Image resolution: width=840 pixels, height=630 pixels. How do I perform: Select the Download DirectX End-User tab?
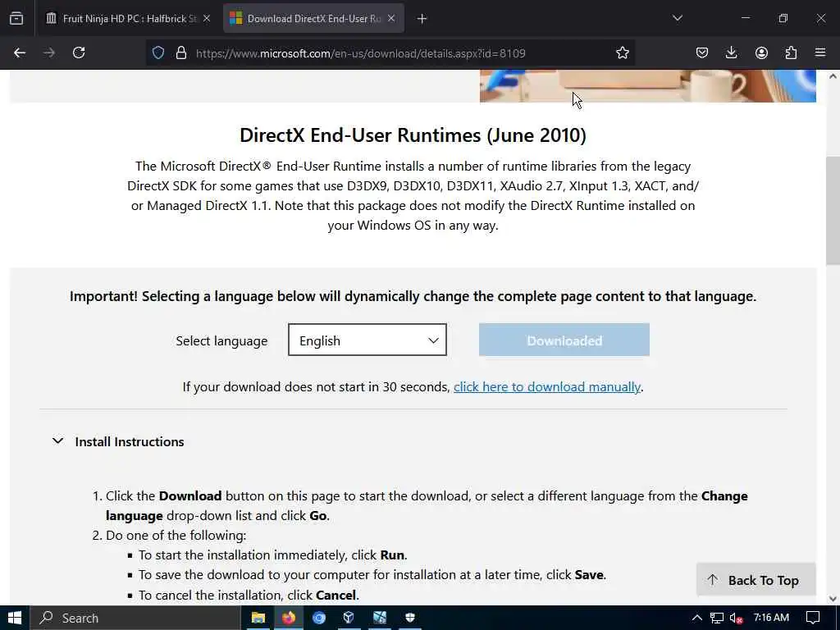(313, 18)
